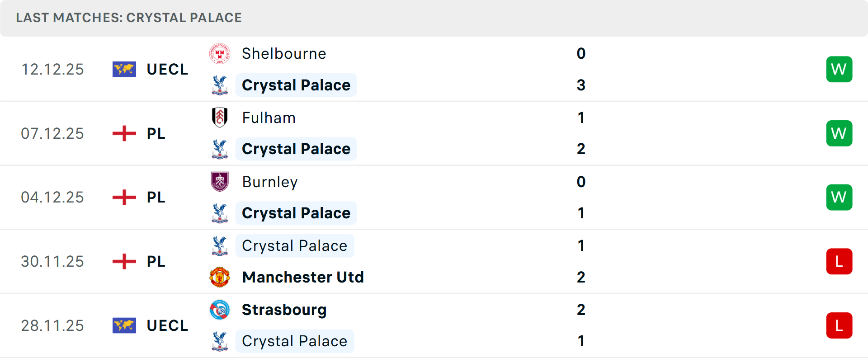Click the W badge for Shelbourne match

(x=839, y=69)
